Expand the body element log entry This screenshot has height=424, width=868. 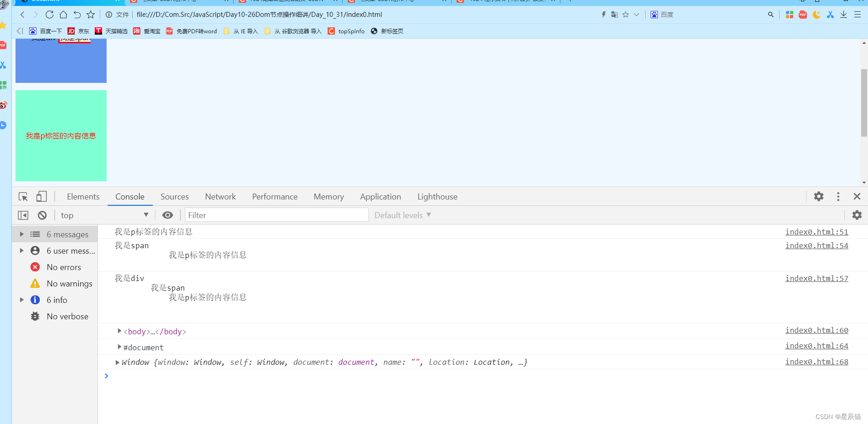[x=119, y=331]
